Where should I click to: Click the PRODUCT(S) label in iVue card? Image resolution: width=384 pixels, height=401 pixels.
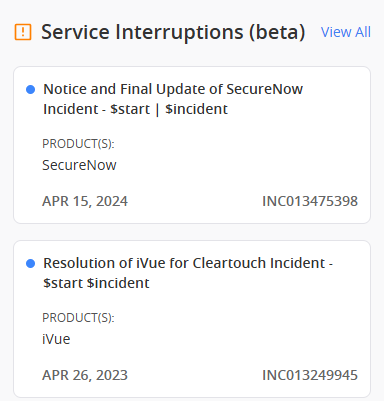(x=78, y=318)
